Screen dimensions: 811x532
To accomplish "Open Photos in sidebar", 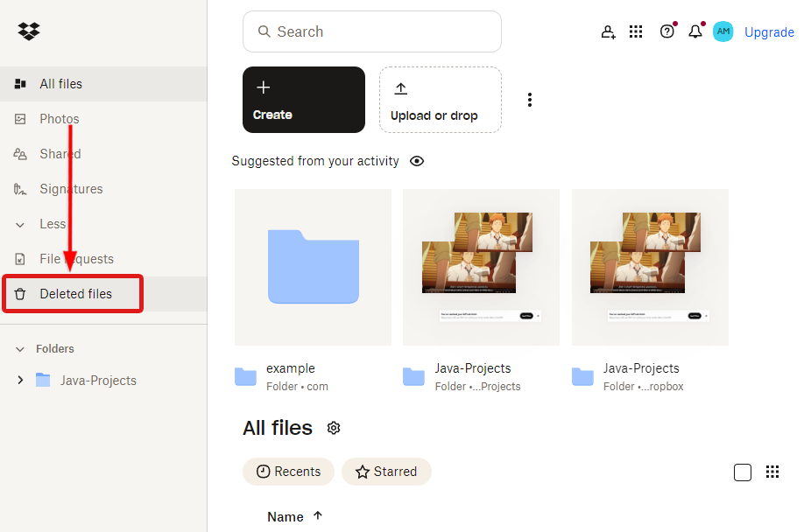I will [103, 119].
